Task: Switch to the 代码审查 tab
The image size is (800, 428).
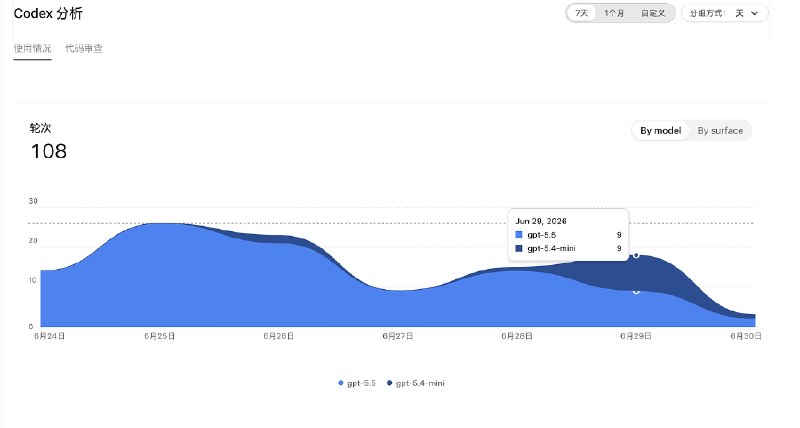Action: (84, 48)
